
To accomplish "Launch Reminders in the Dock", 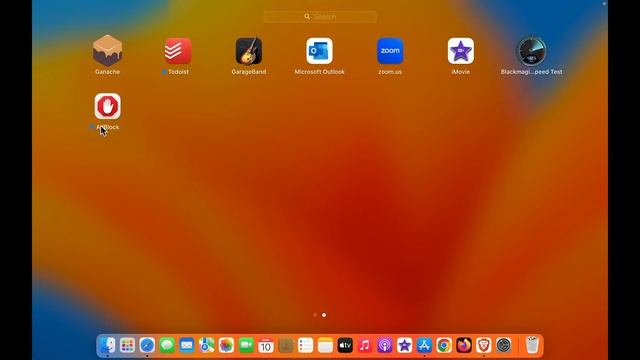I will point(305,345).
